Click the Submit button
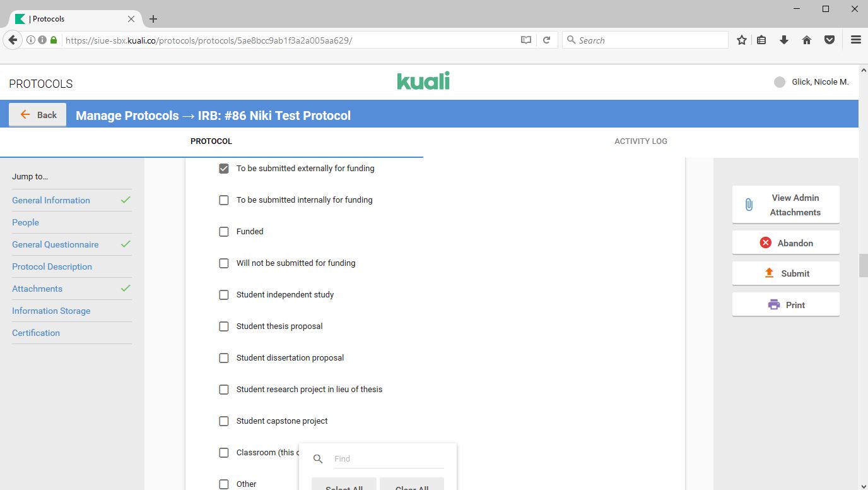Screen dimensions: 868x490 click(x=785, y=273)
